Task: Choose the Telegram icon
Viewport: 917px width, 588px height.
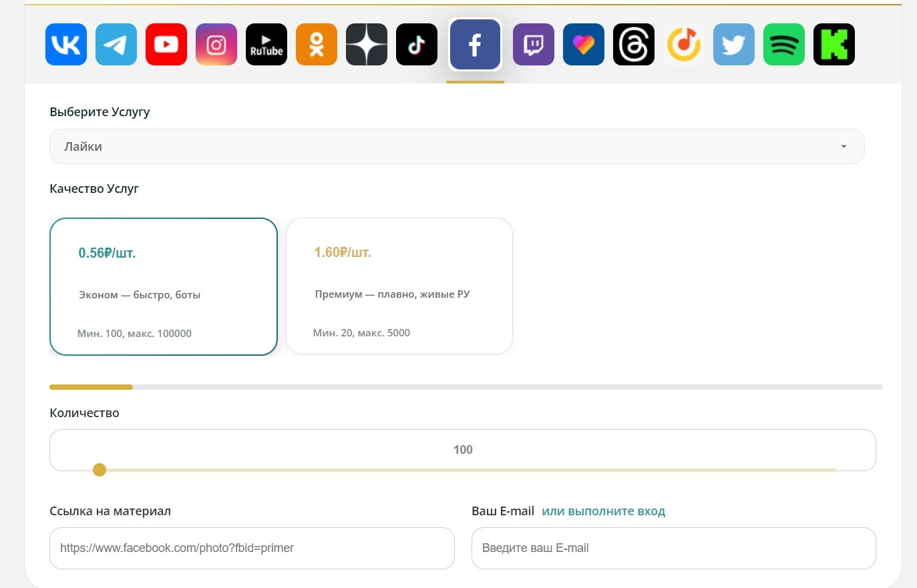Action: [x=116, y=45]
